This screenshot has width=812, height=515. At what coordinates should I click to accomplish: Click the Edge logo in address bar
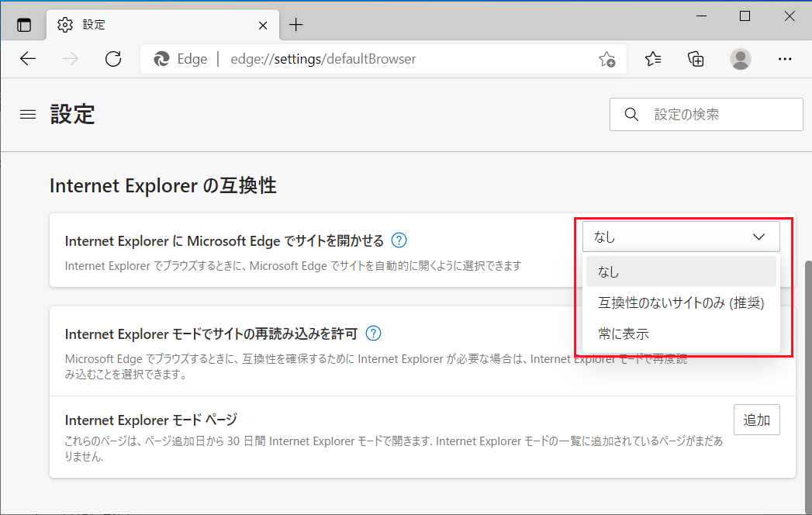click(161, 59)
